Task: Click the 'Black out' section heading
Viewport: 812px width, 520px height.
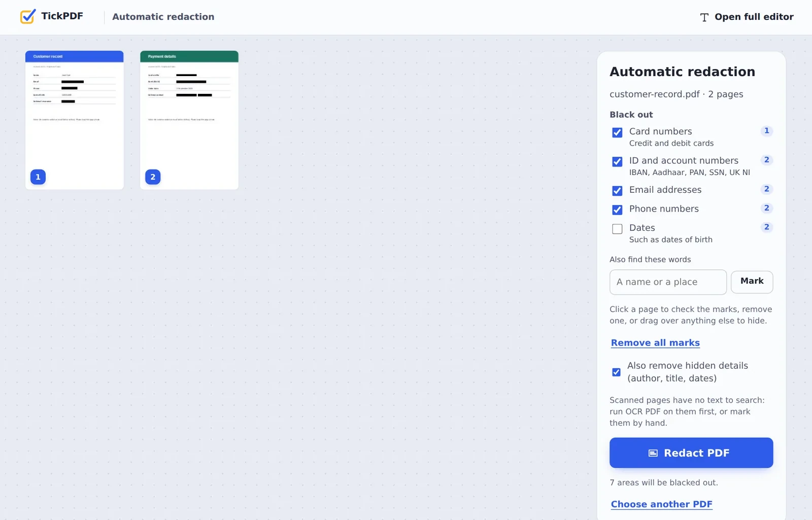Action: click(631, 115)
